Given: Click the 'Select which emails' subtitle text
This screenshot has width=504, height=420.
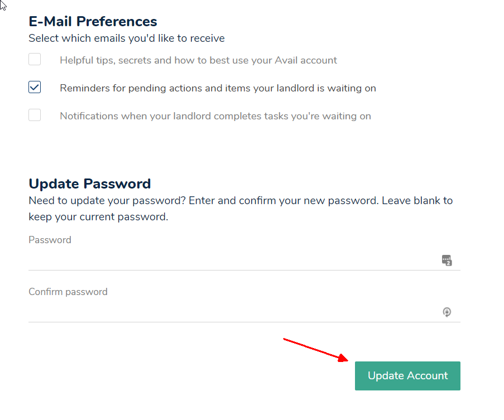Looking at the screenshot, I should click(x=126, y=38).
